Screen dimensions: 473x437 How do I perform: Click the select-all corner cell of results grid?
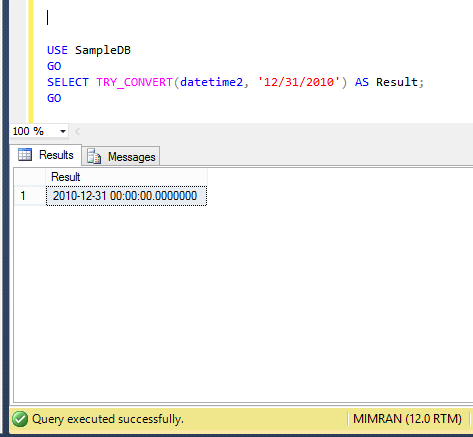(30, 177)
